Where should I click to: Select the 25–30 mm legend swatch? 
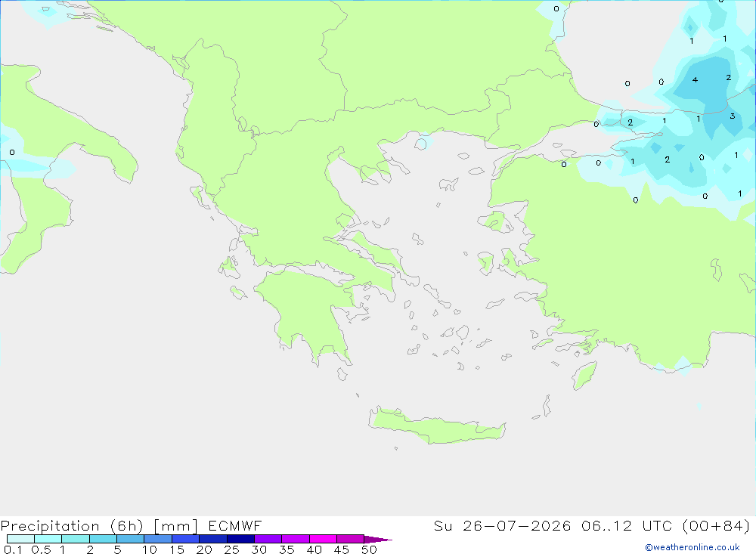[x=240, y=539]
